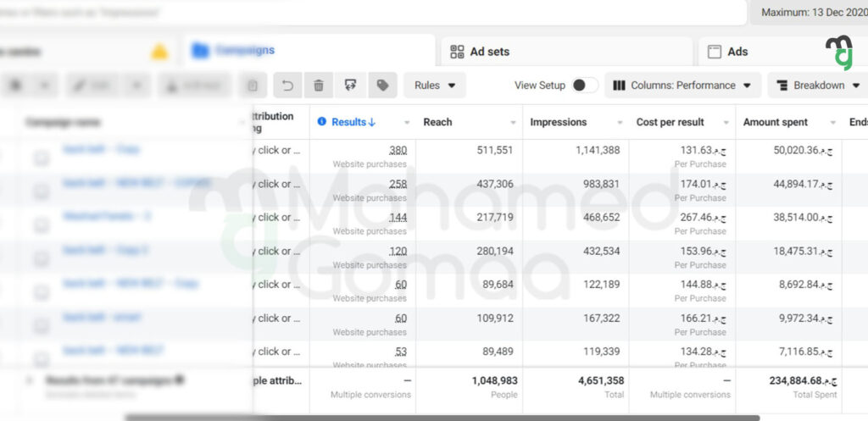The image size is (868, 421).
Task: Open the Rules dropdown
Action: (435, 86)
